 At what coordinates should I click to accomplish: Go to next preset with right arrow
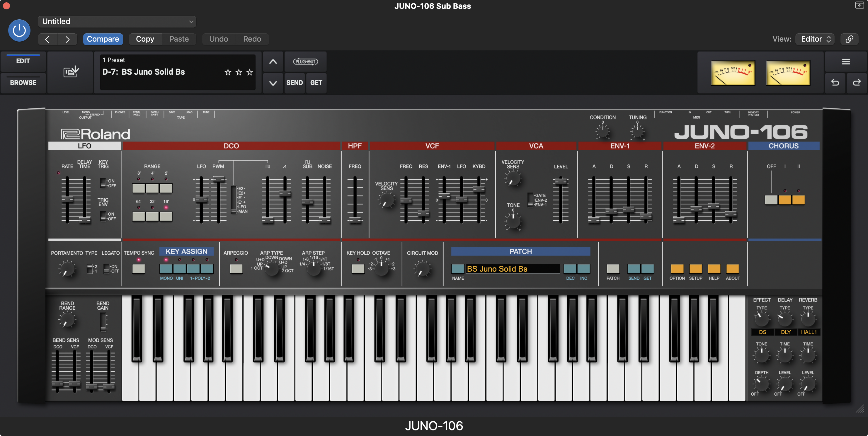pos(67,39)
